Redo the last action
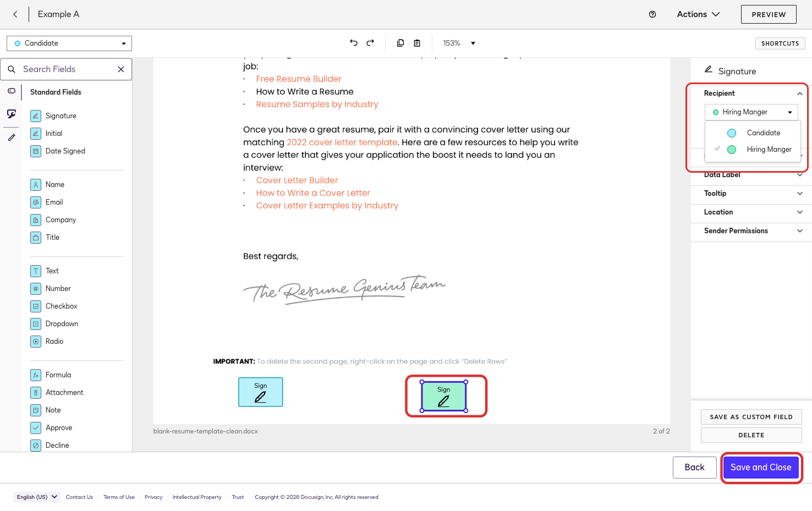The height and width of the screenshot is (511, 812). point(370,43)
